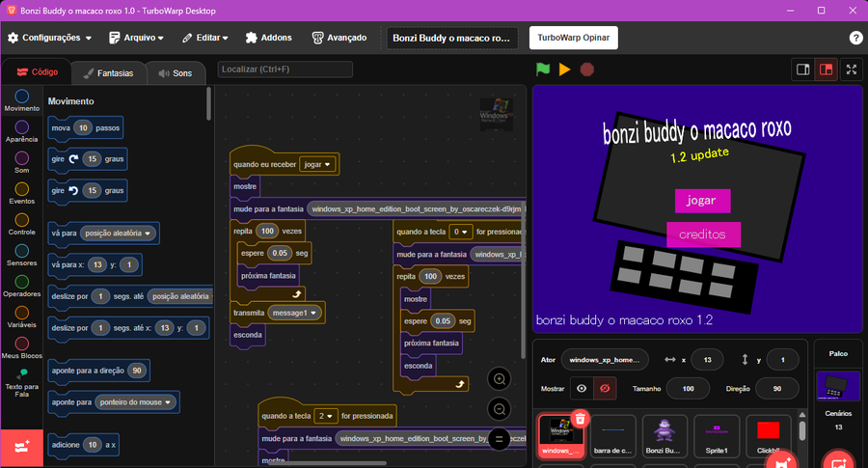
Task: Zoom out the code workspace
Action: [499, 409]
